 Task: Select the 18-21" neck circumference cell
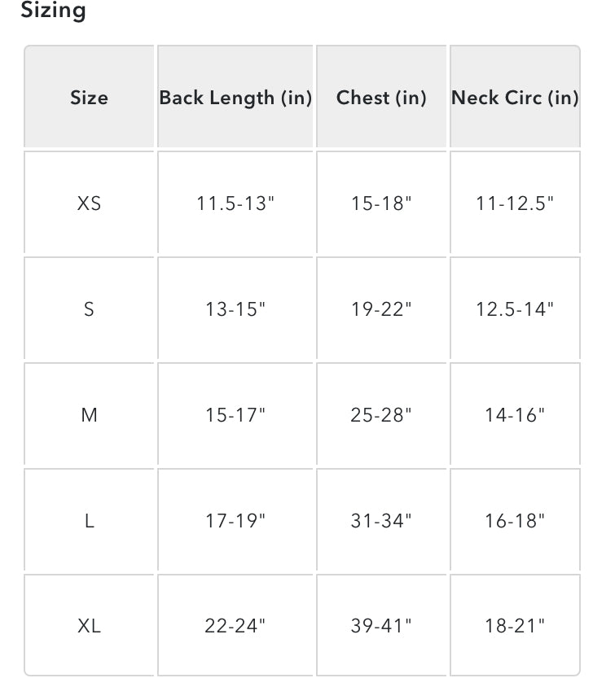[x=515, y=625]
